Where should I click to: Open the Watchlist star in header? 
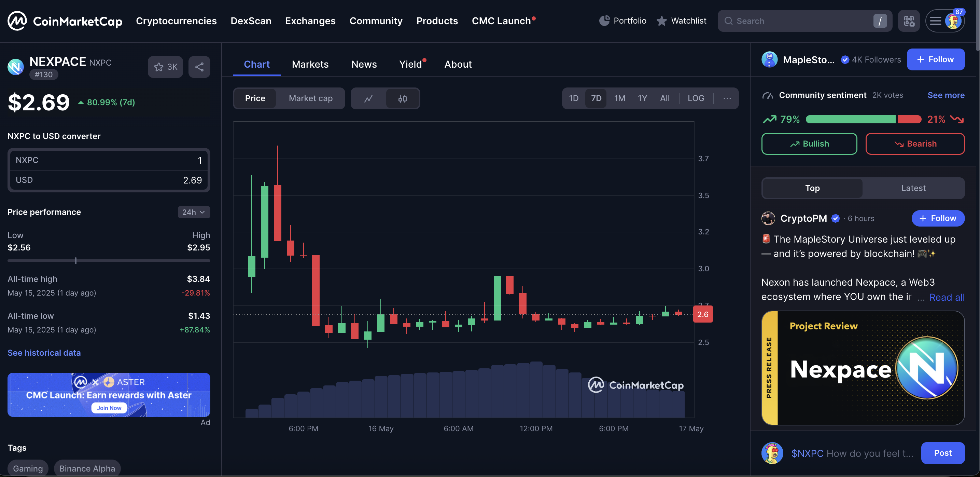point(681,21)
